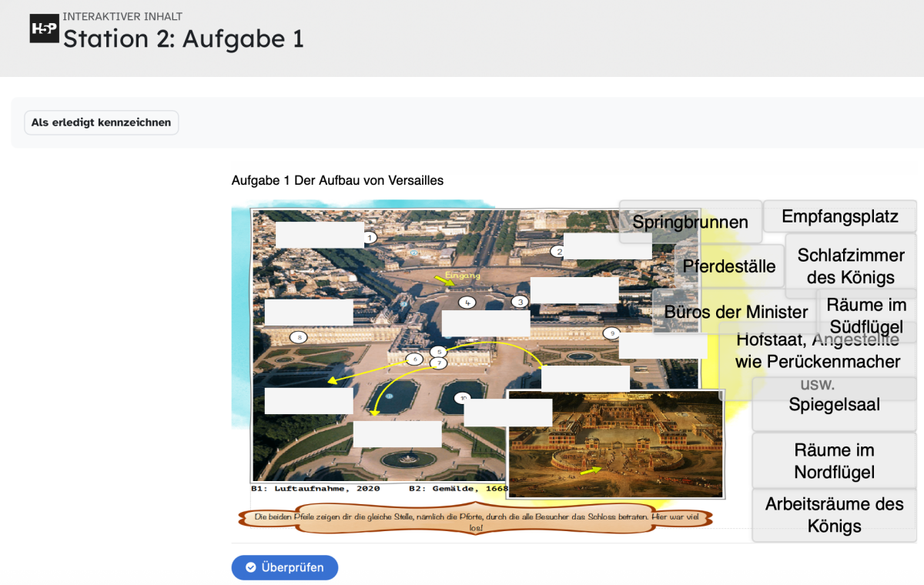Click the numbered marker 2 on the aerial photo
924x585 pixels.
(x=559, y=251)
